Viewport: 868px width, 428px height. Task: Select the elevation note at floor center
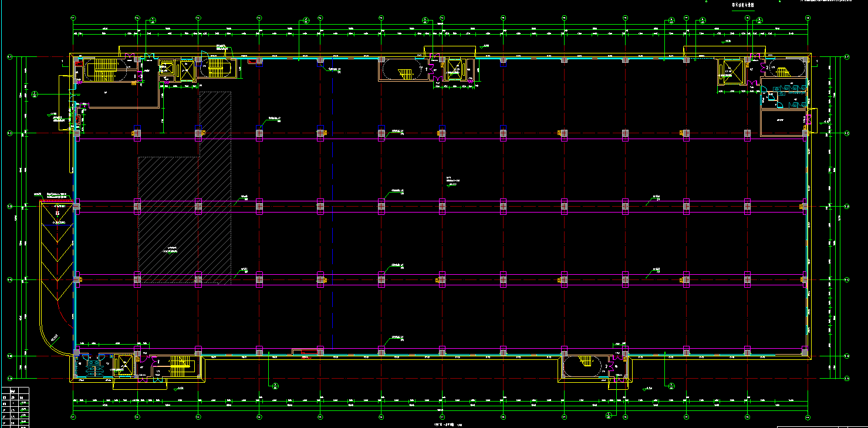pos(451,181)
